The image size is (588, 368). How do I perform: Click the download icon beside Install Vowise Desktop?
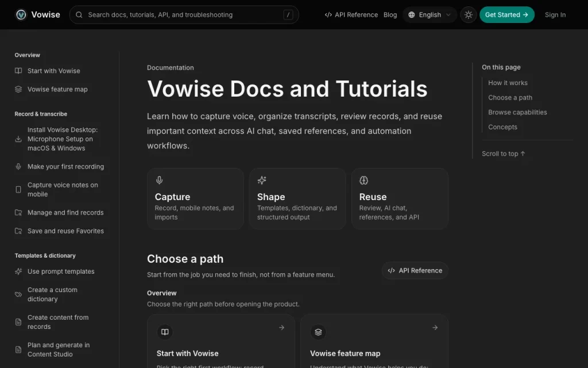point(18,139)
